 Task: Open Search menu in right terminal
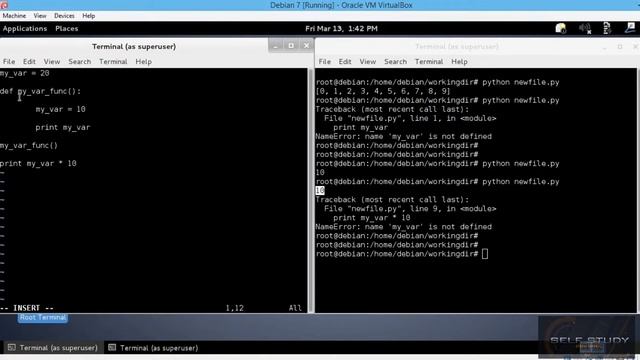pyautogui.click(x=395, y=62)
